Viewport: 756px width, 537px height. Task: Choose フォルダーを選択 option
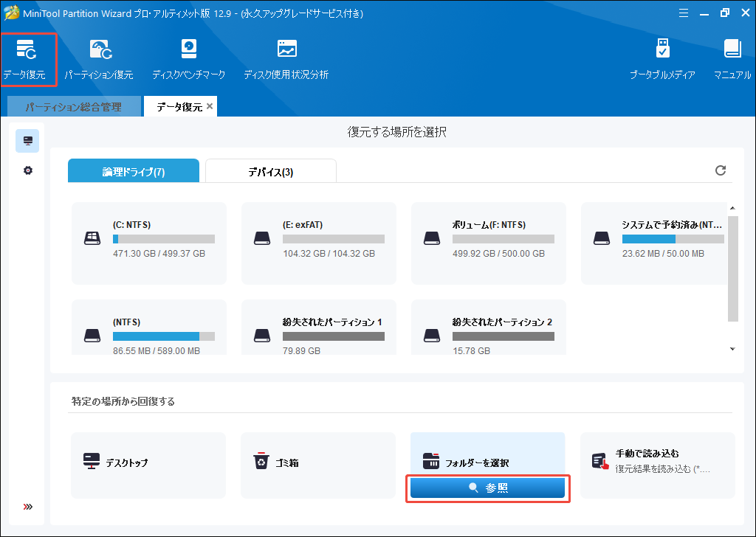tap(487, 454)
